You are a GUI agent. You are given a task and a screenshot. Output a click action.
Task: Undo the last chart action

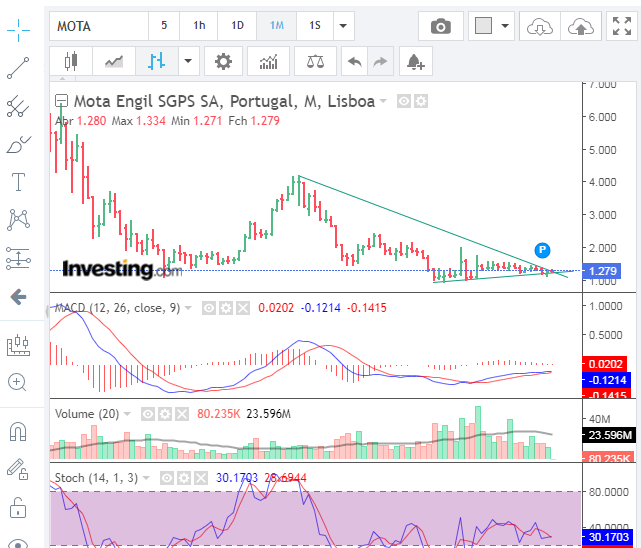[354, 61]
